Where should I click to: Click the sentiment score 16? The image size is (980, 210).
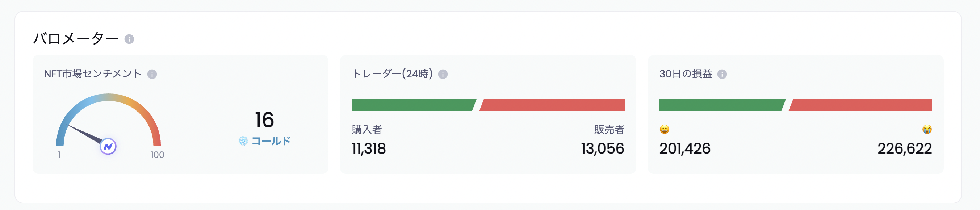(264, 120)
